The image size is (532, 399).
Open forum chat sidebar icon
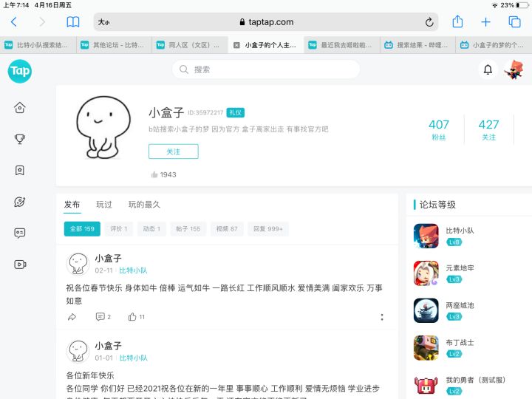pyautogui.click(x=20, y=233)
